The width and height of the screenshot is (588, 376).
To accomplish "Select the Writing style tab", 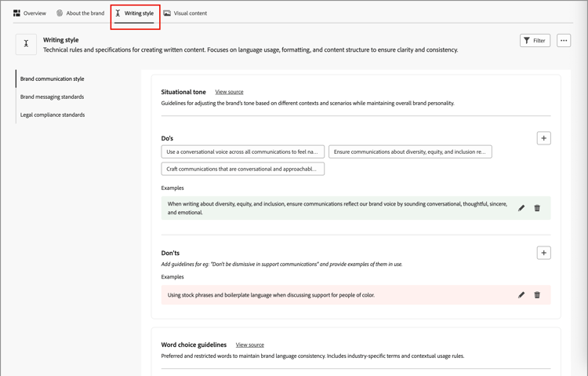I will [135, 13].
